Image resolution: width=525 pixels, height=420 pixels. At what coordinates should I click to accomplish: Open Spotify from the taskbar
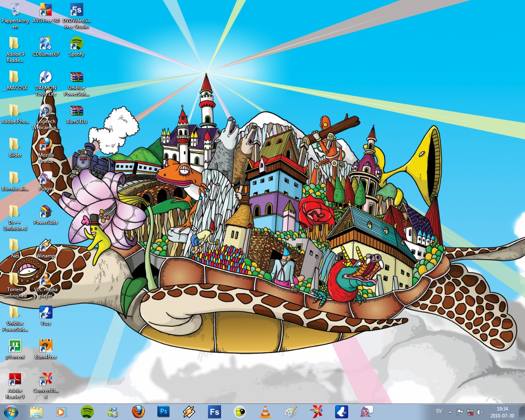pyautogui.click(x=87, y=411)
